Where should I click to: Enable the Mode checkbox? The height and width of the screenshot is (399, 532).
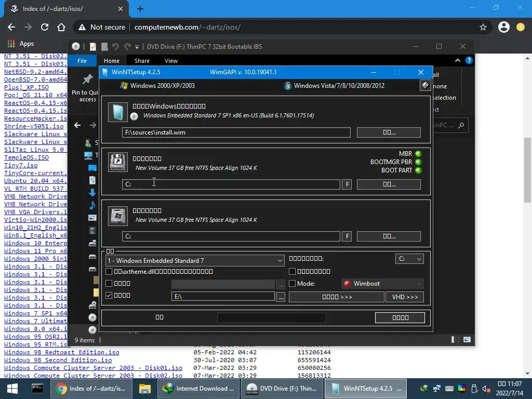coord(292,283)
